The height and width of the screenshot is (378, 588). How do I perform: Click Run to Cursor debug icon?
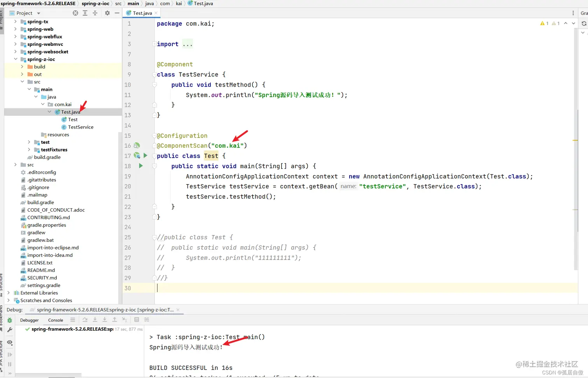click(124, 320)
